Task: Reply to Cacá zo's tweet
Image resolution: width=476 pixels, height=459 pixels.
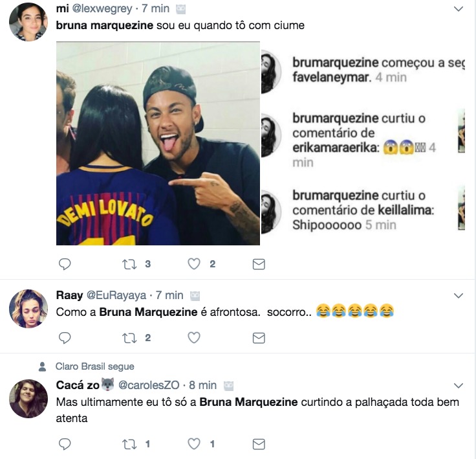Action: pos(65,443)
